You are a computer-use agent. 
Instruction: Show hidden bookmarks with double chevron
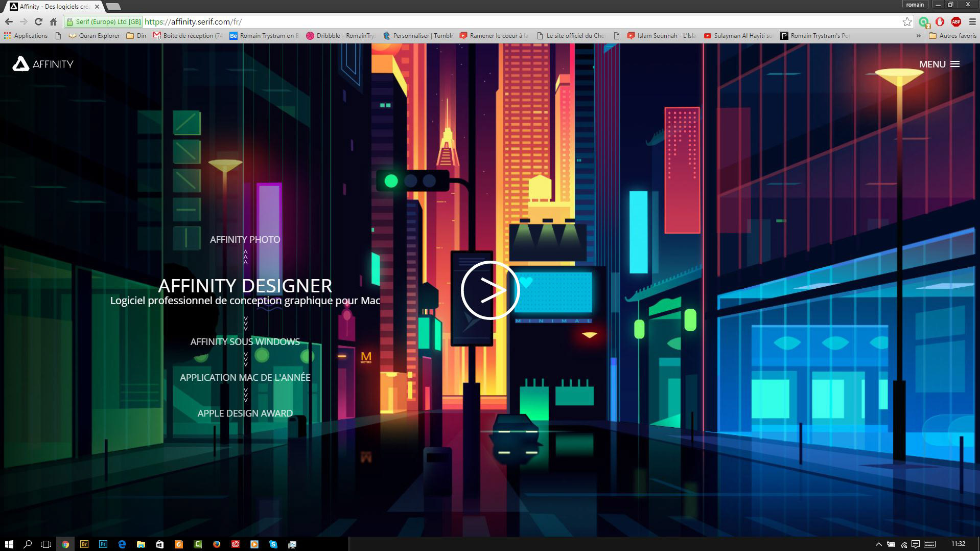tap(918, 36)
